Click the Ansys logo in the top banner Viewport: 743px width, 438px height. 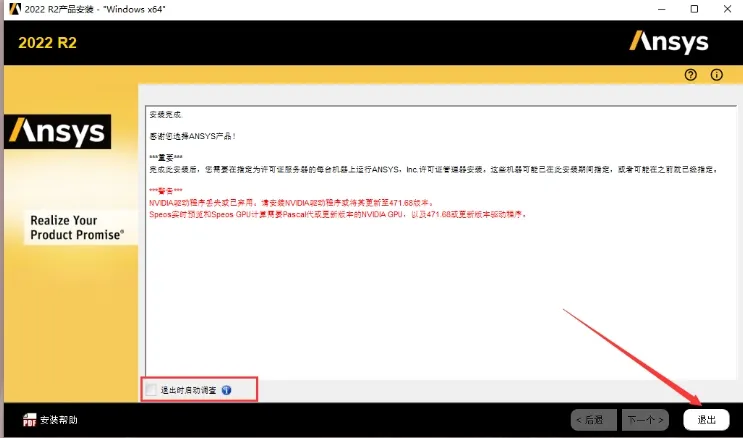click(x=669, y=42)
